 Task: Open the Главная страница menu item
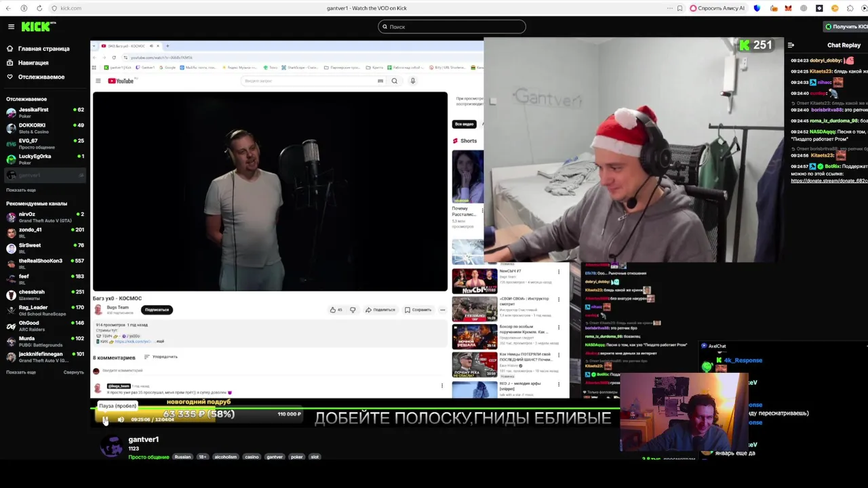pyautogui.click(x=44, y=49)
